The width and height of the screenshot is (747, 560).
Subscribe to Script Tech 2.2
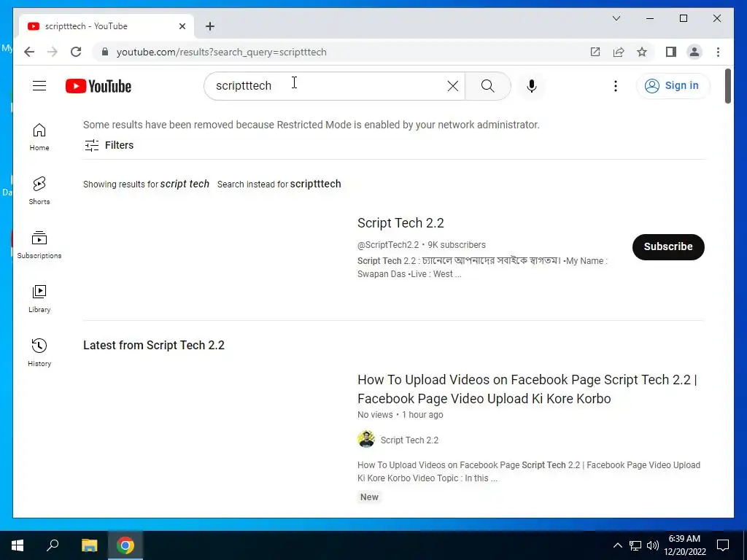coord(668,246)
